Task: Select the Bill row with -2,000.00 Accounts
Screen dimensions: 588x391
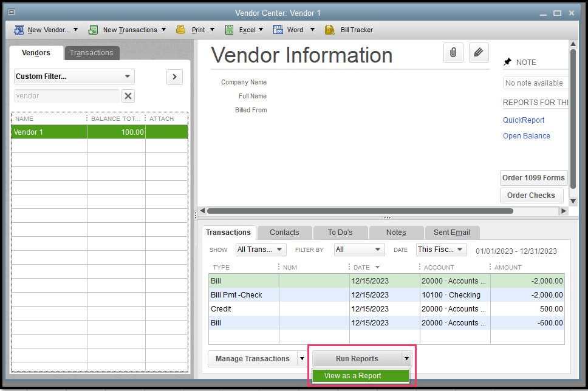Action: (386, 280)
